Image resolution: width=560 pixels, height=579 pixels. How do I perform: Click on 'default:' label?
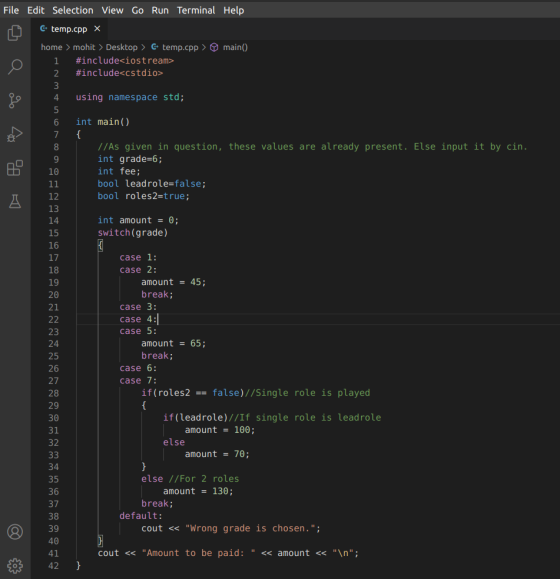[141, 516]
